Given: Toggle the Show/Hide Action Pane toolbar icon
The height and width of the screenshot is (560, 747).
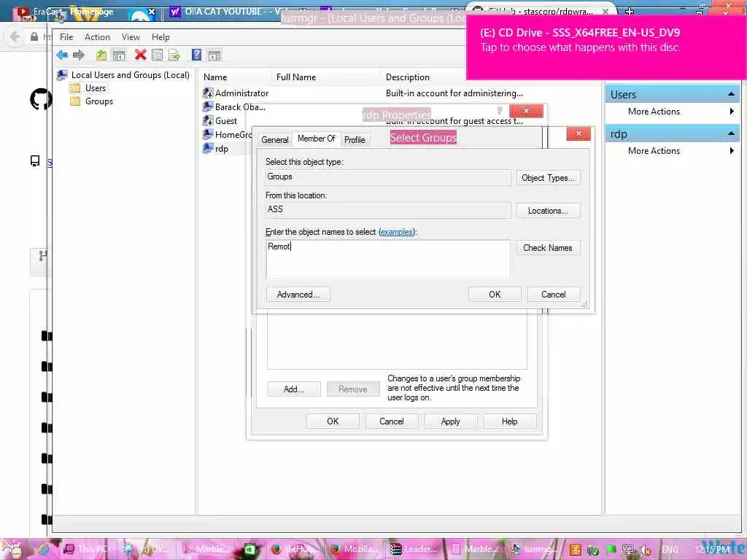Looking at the screenshot, I should pos(214,55).
